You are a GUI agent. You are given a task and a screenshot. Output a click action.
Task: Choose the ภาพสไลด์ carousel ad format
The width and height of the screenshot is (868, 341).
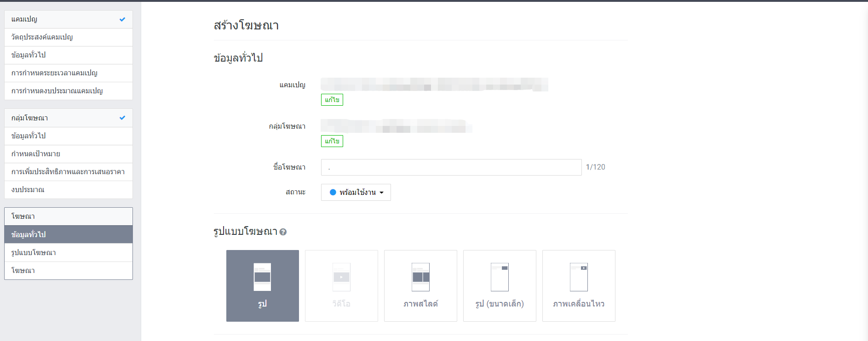pos(420,285)
